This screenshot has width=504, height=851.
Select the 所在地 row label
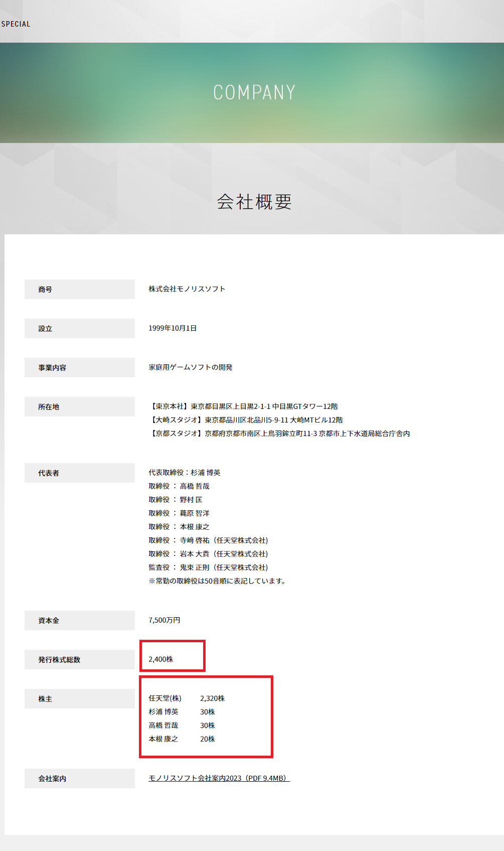(80, 407)
